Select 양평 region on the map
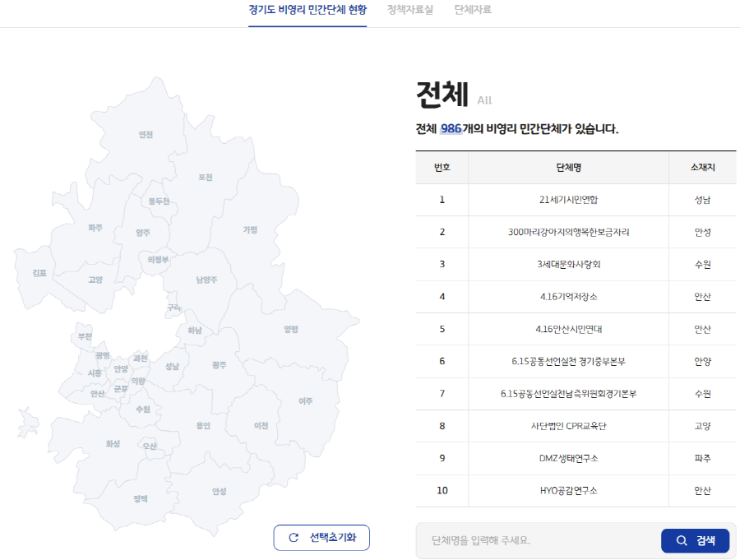This screenshot has width=740, height=560. [x=291, y=329]
